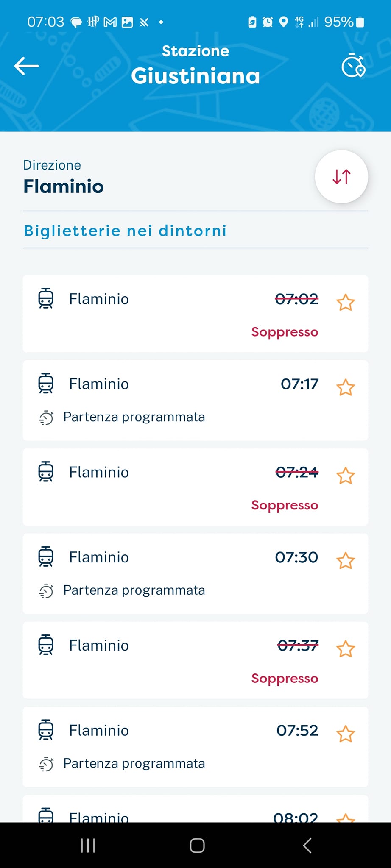The image size is (391, 868).
Task: Select the Soppresso label of 07:24 train
Action: [285, 505]
